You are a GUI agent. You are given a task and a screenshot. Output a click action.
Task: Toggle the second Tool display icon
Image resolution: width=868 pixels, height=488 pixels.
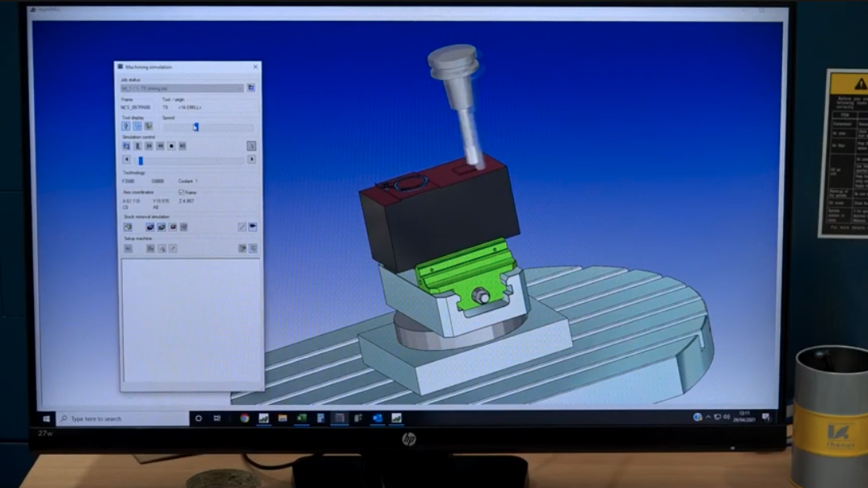tap(137, 127)
